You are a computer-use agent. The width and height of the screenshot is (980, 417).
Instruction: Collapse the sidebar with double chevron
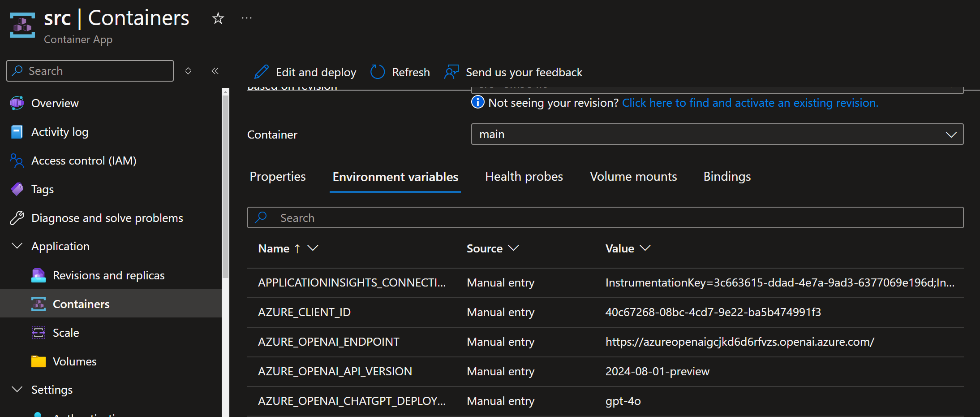[215, 71]
